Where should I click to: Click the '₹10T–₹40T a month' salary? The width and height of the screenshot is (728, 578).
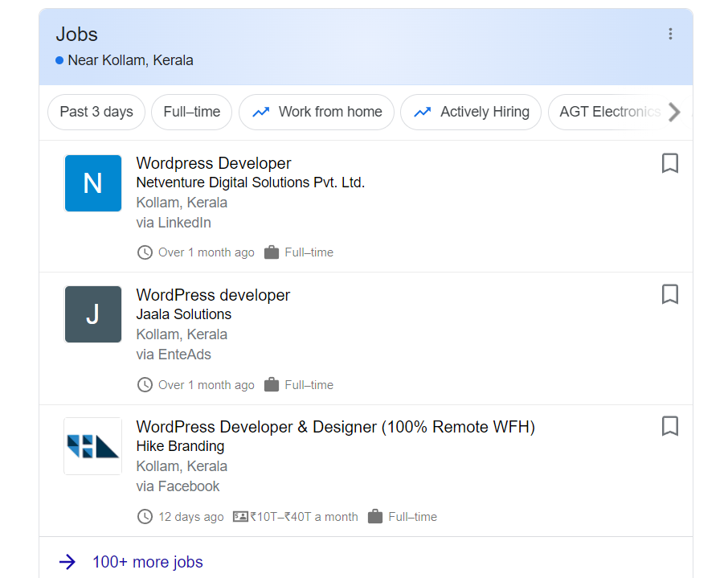click(x=304, y=517)
